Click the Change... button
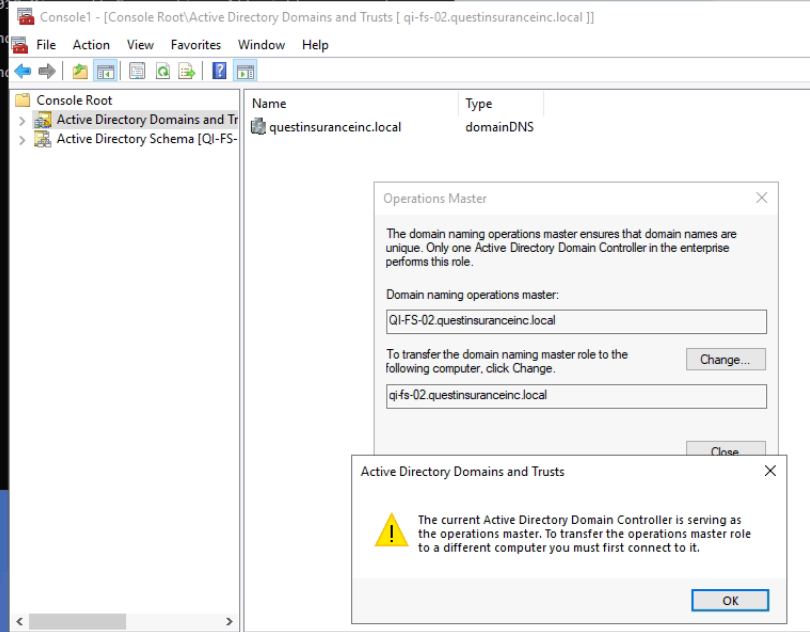 click(x=725, y=359)
